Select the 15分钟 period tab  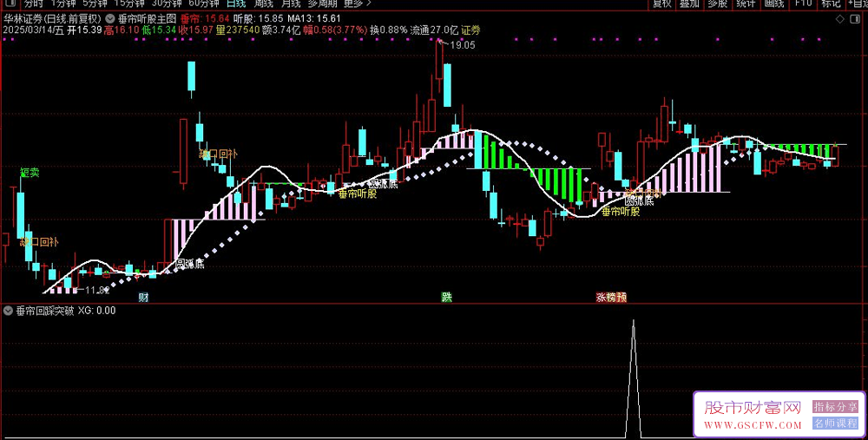129,3
